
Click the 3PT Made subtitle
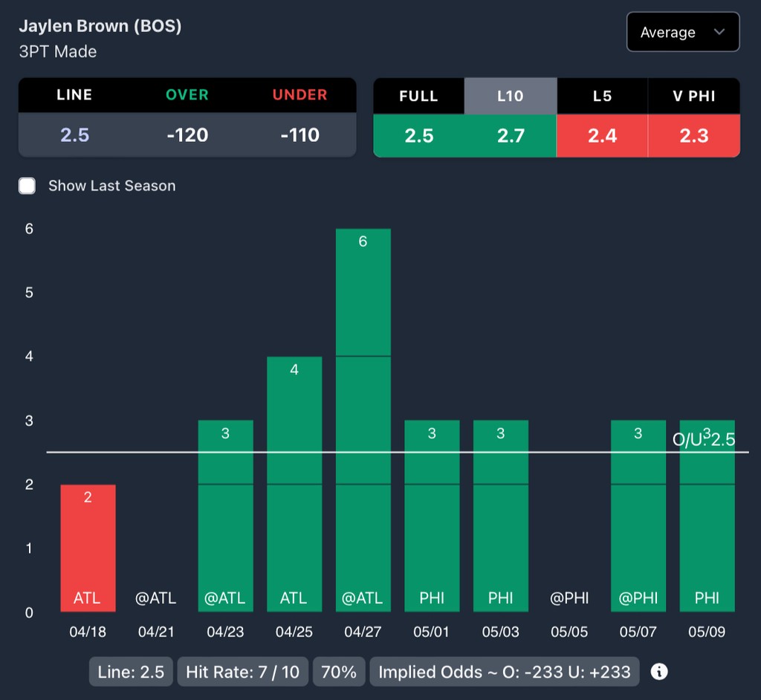pyautogui.click(x=58, y=51)
